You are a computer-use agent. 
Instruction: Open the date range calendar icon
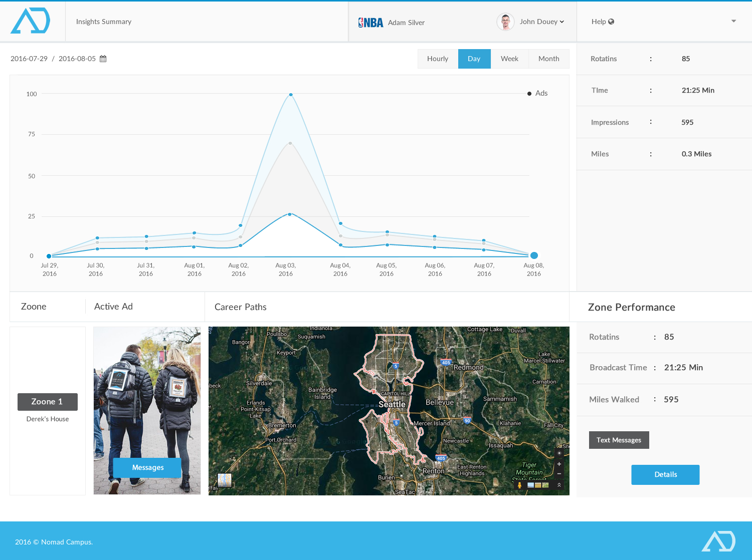[103, 59]
